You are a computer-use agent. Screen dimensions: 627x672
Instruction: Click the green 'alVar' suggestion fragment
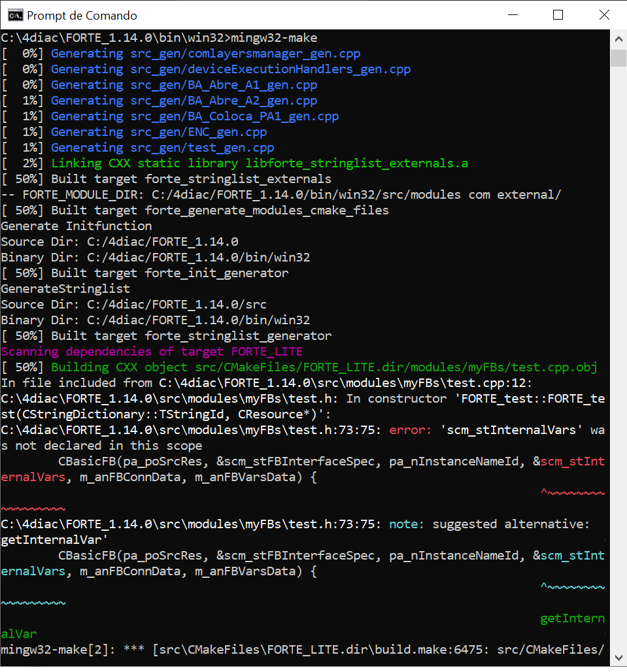point(19,634)
